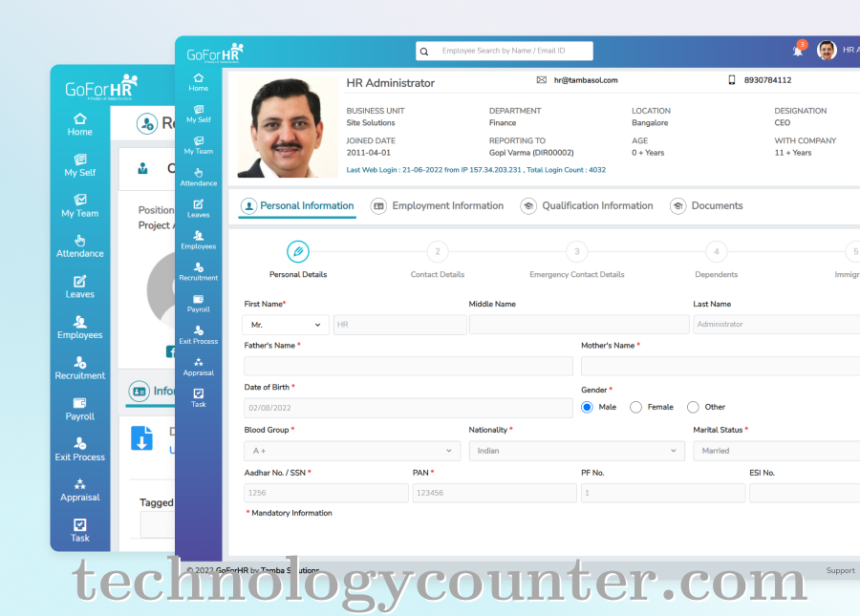Image resolution: width=860 pixels, height=616 pixels.
Task: Click the user avatar in the top bar
Action: 827,50
